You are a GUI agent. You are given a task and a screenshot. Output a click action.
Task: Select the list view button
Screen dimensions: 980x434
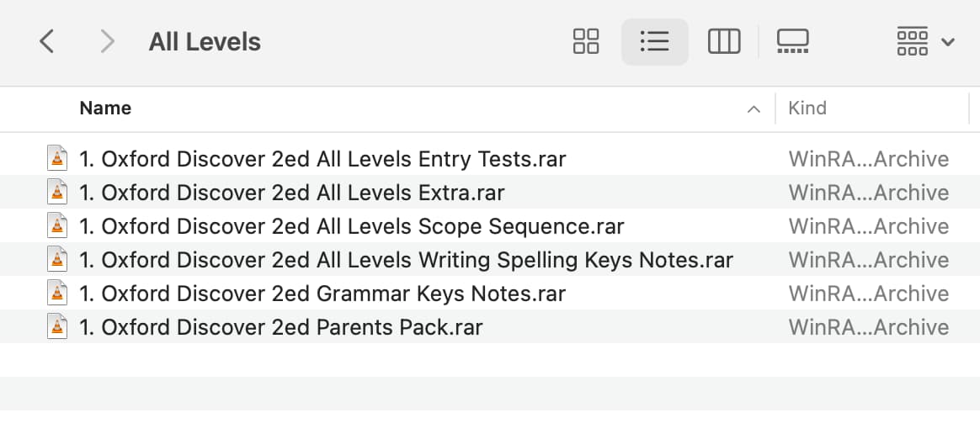coord(654,42)
